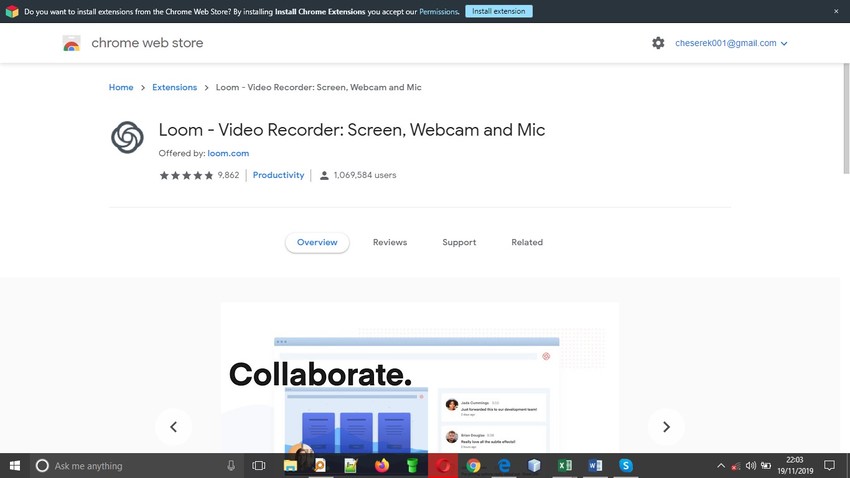This screenshot has height=478, width=850.
Task: Open the settings gear icon
Action: click(x=658, y=43)
